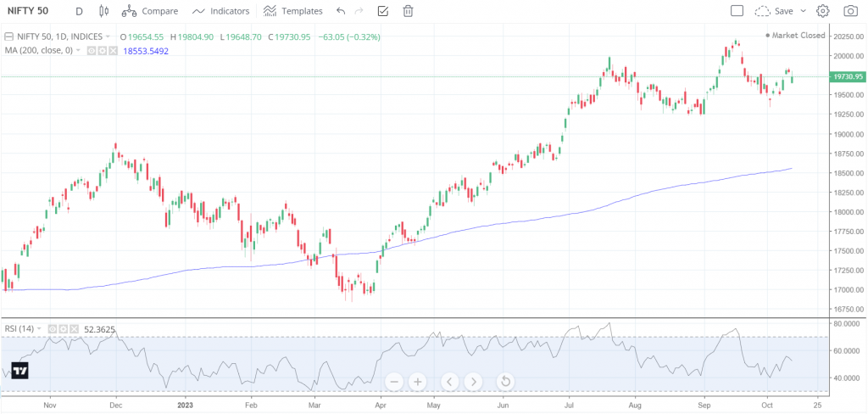Expand the RSI (14) dropdown
Viewport: 868px width, 414px height.
pyautogui.click(x=41, y=328)
